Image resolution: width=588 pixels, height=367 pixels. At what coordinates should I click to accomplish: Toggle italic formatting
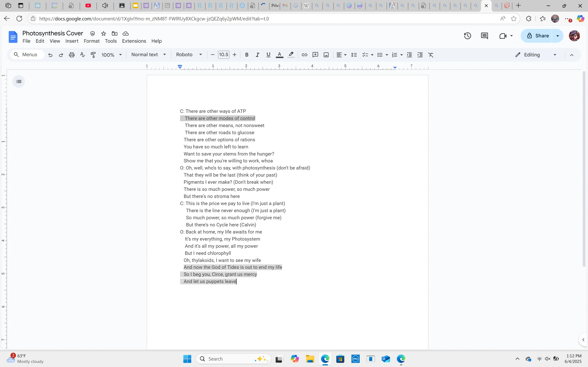point(257,55)
